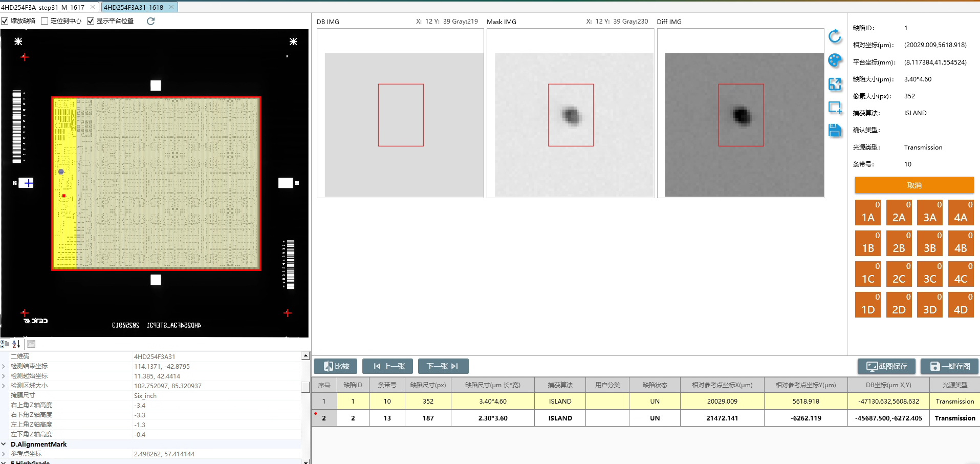Click the expand/export image icon

[835, 84]
